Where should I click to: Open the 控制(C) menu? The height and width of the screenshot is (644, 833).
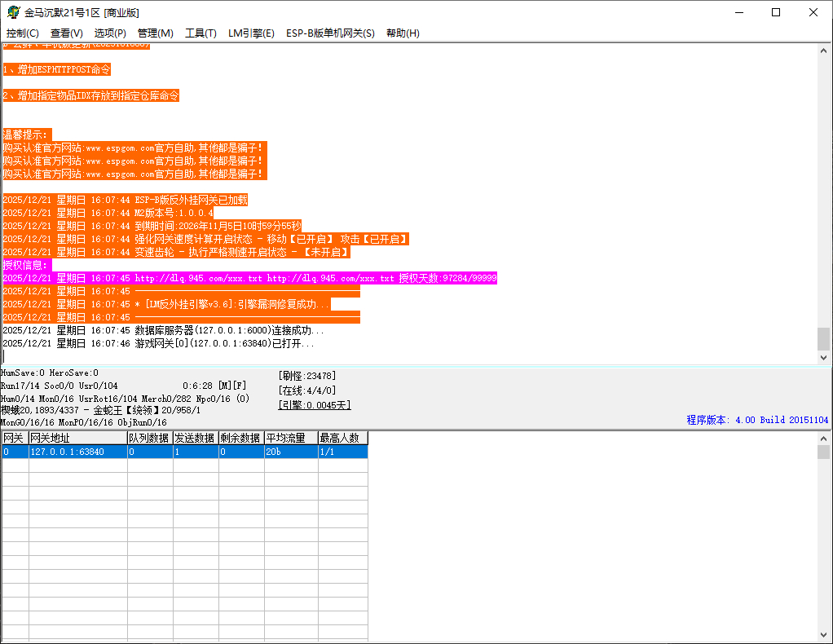coord(23,33)
